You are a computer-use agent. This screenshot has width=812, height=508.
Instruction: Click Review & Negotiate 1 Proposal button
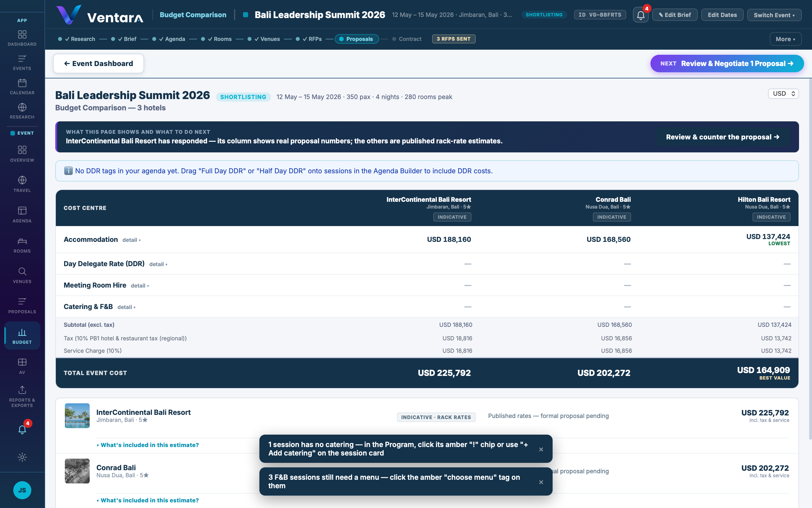pyautogui.click(x=727, y=63)
